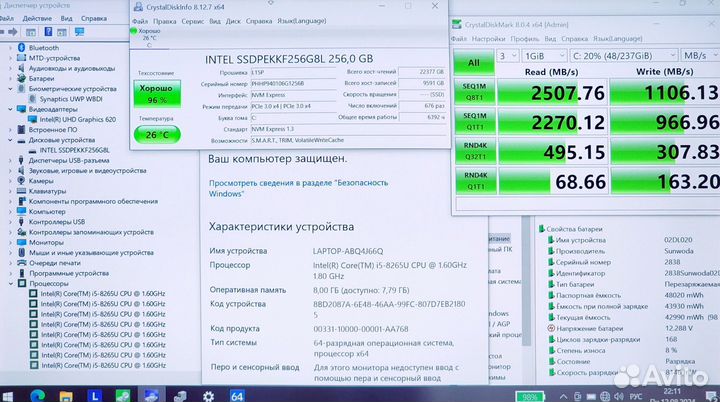Select Synaptics UWP WBDI device

pyautogui.click(x=71, y=99)
